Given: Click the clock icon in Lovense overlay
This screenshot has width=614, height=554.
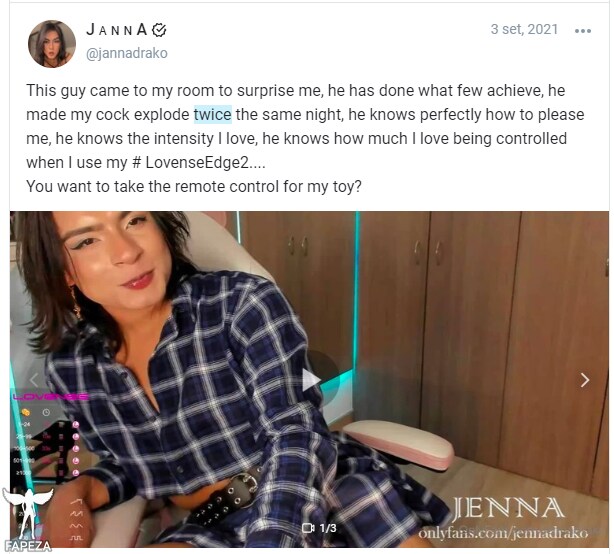Looking at the screenshot, I should pyautogui.click(x=46, y=412).
